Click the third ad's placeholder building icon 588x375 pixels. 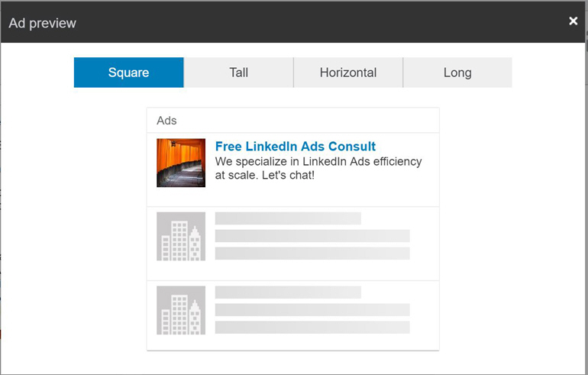click(x=181, y=310)
